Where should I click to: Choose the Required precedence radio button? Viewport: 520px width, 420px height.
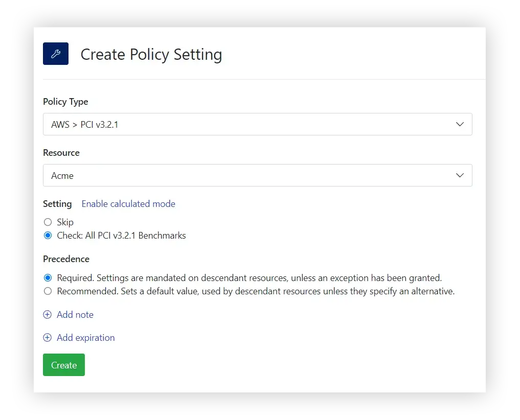click(48, 277)
